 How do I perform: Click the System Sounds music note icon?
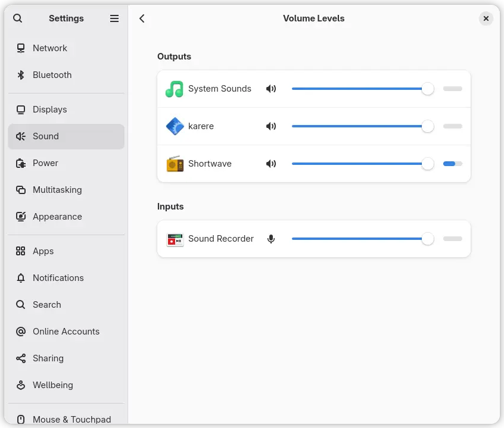click(x=175, y=89)
